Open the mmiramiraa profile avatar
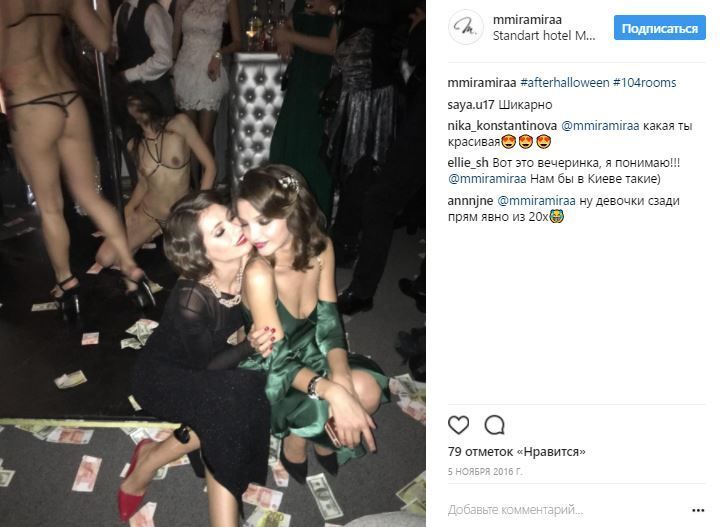Screen dimensions: 722x527 click(466, 28)
